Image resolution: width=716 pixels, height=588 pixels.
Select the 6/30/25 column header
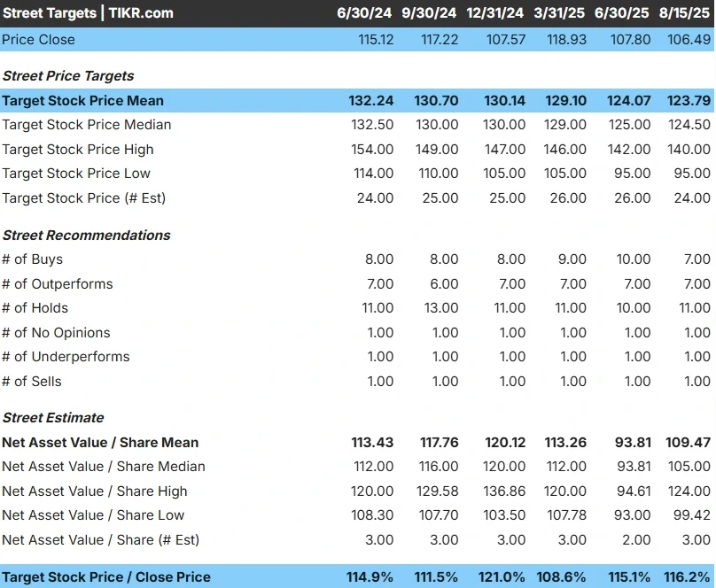[x=621, y=12]
